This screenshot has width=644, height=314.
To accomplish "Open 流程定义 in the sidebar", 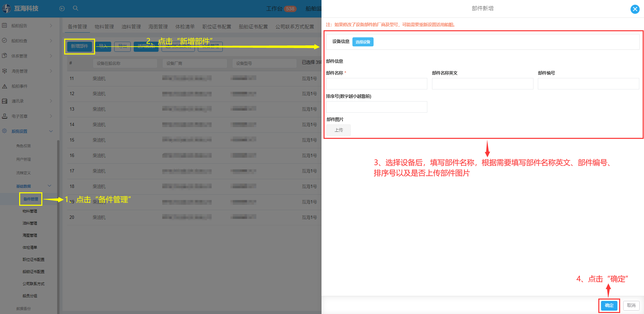I will [x=24, y=173].
